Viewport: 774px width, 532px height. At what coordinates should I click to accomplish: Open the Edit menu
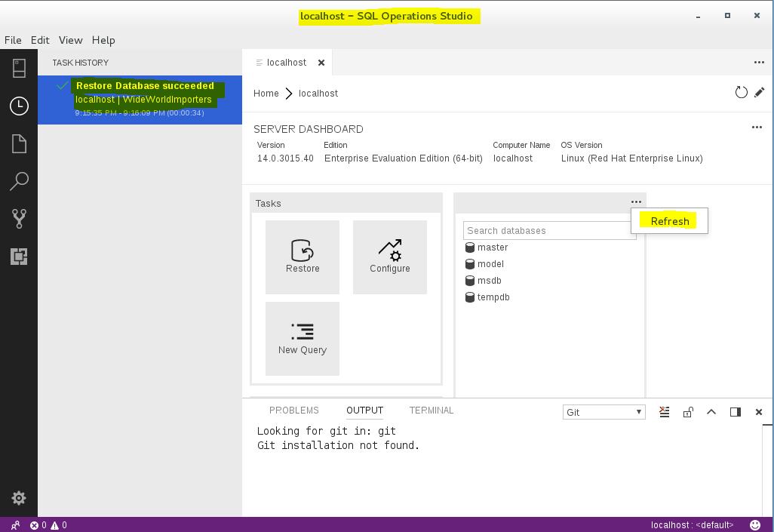(40, 40)
